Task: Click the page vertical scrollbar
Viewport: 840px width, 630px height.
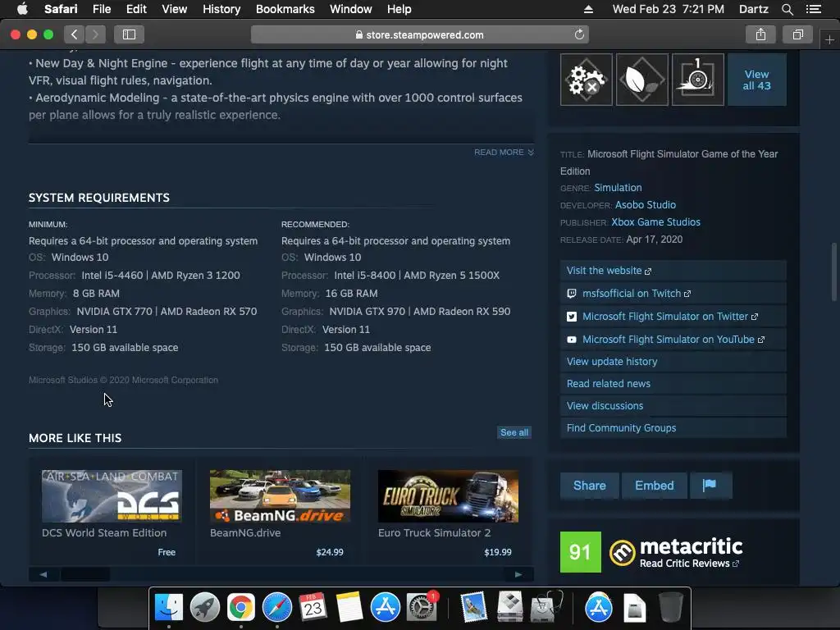Action: 833,272
